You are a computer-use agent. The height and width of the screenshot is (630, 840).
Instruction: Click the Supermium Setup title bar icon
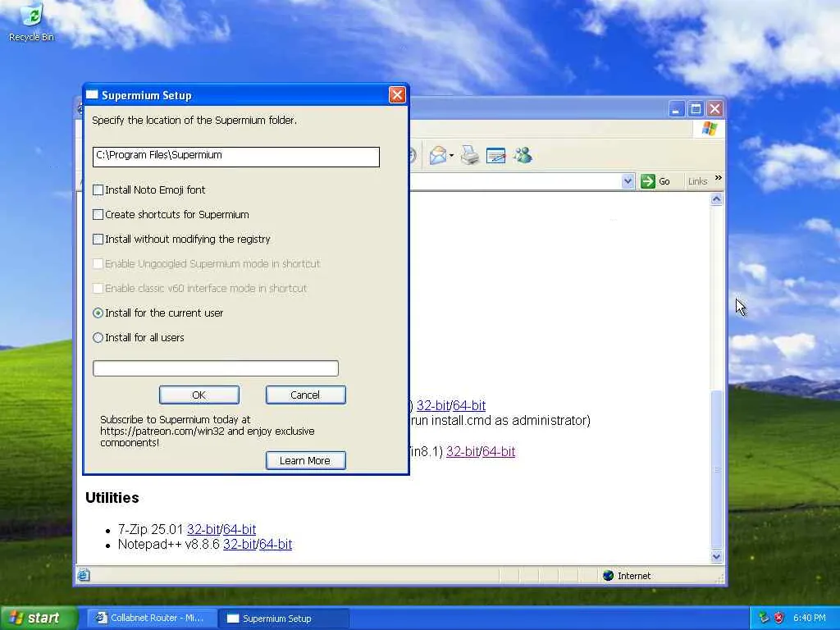tap(92, 95)
